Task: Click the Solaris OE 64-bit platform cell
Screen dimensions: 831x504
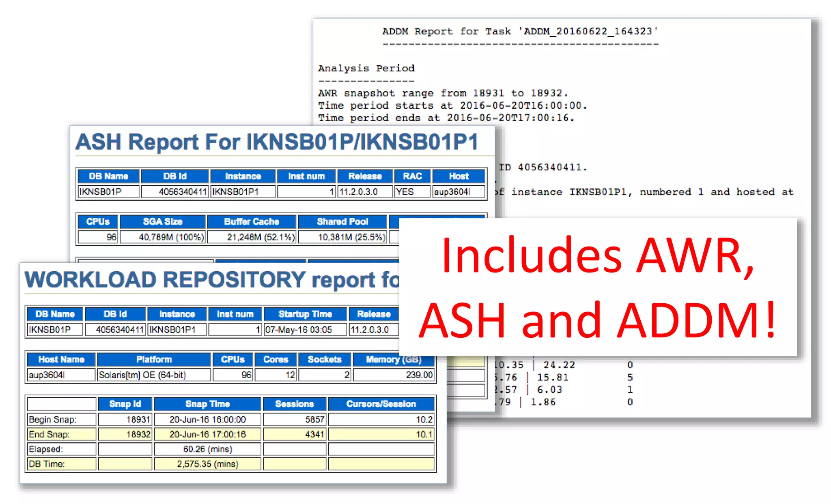Action: pos(154,375)
